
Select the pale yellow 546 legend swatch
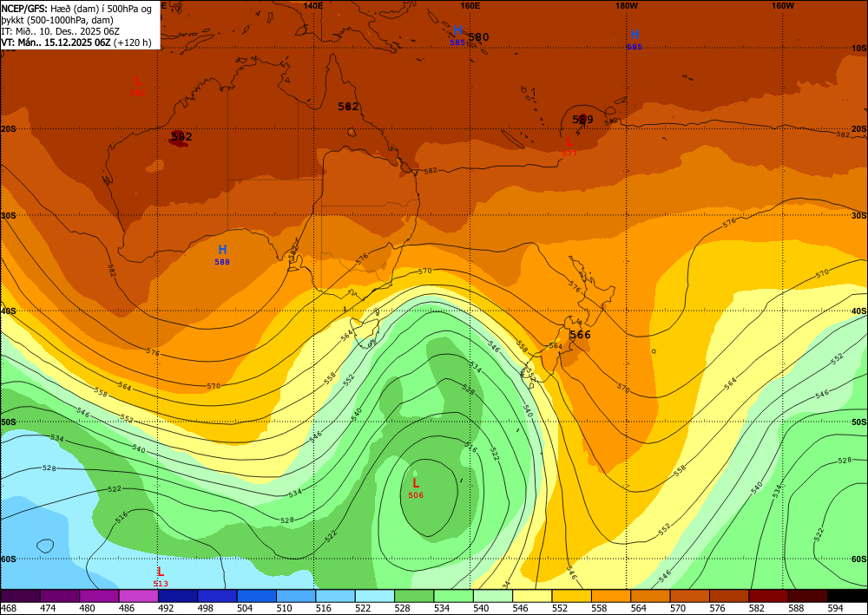point(532,596)
